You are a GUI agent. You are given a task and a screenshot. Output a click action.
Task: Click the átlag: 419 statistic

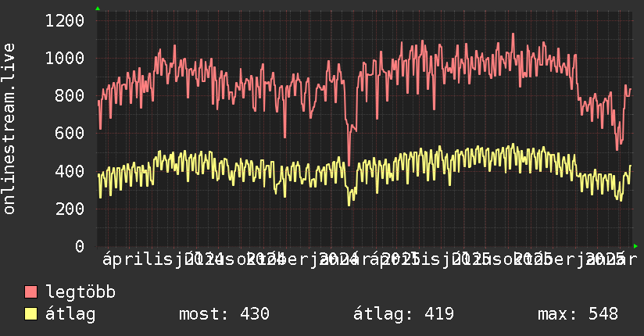point(404,314)
